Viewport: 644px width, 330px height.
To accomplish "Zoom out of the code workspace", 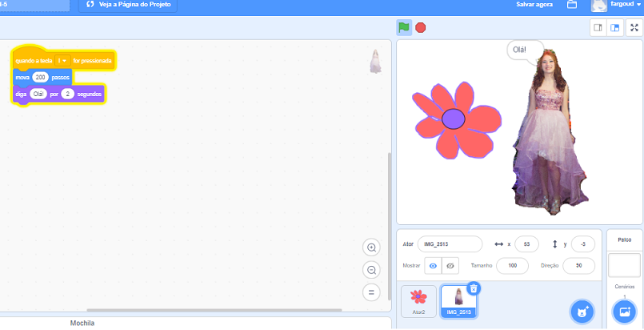I will pos(371,270).
